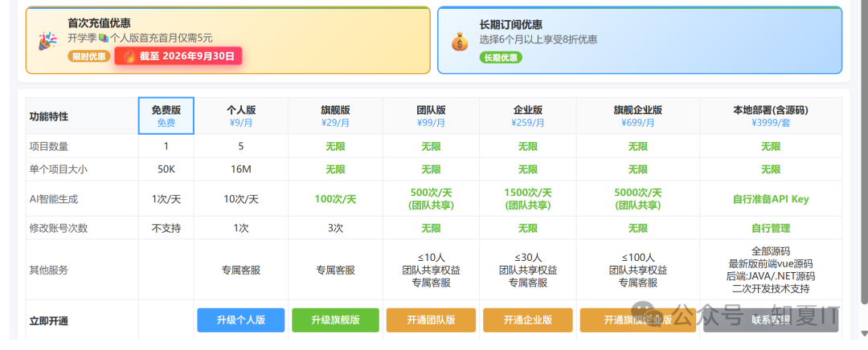Image resolution: width=868 pixels, height=350 pixels.
Task: Click the 立即开通 row label
Action: (49, 320)
